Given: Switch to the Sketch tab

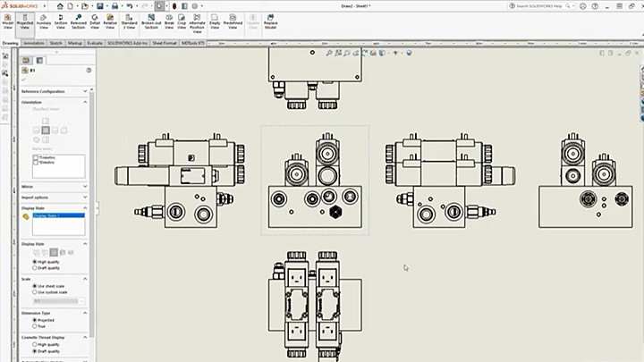Looking at the screenshot, I should point(55,43).
